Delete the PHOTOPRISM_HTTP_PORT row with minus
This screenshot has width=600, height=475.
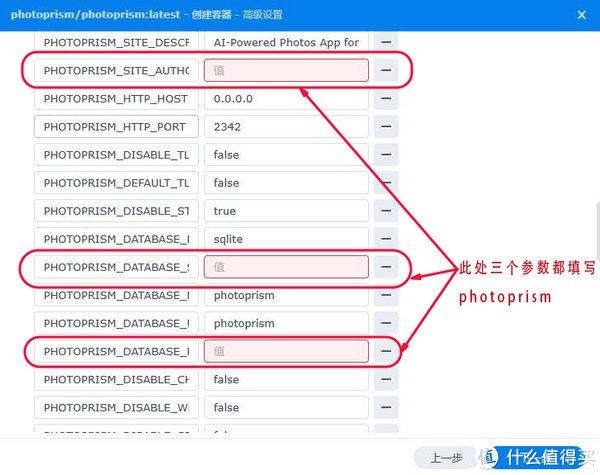[x=386, y=127]
